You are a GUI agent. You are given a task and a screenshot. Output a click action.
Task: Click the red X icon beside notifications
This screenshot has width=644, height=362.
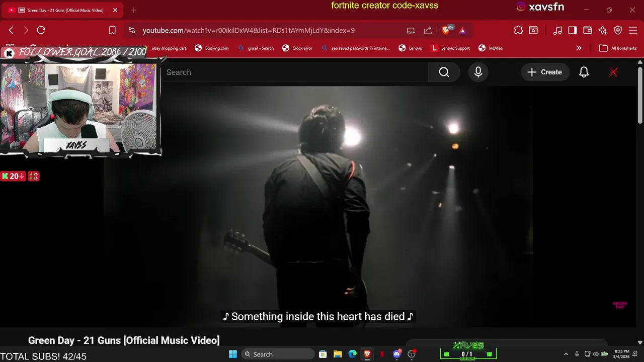coord(613,72)
